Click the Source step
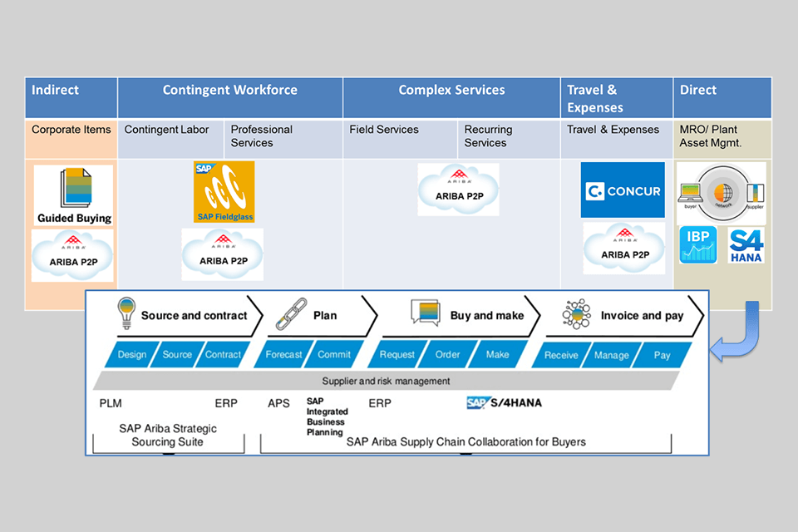Image resolution: width=798 pixels, height=532 pixels. click(177, 354)
